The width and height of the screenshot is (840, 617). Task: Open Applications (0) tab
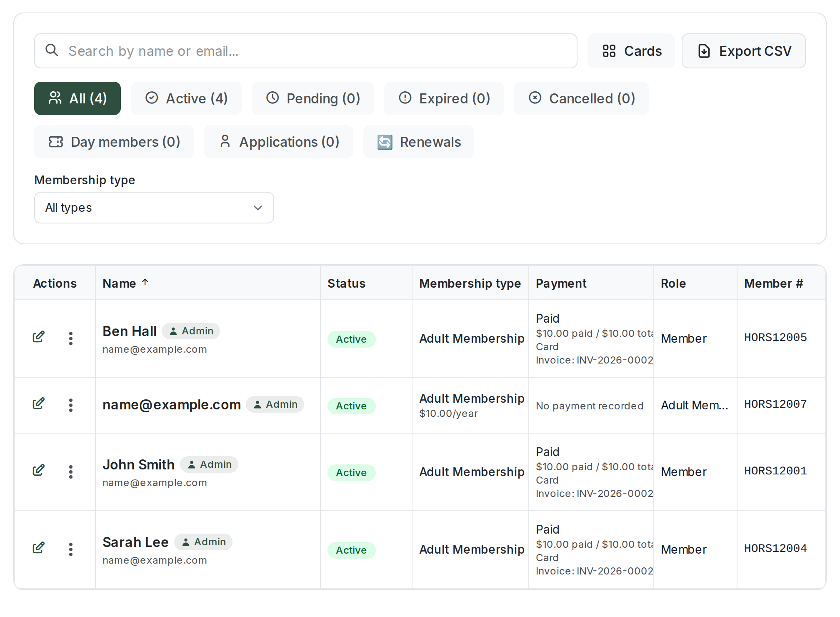pyautogui.click(x=279, y=142)
